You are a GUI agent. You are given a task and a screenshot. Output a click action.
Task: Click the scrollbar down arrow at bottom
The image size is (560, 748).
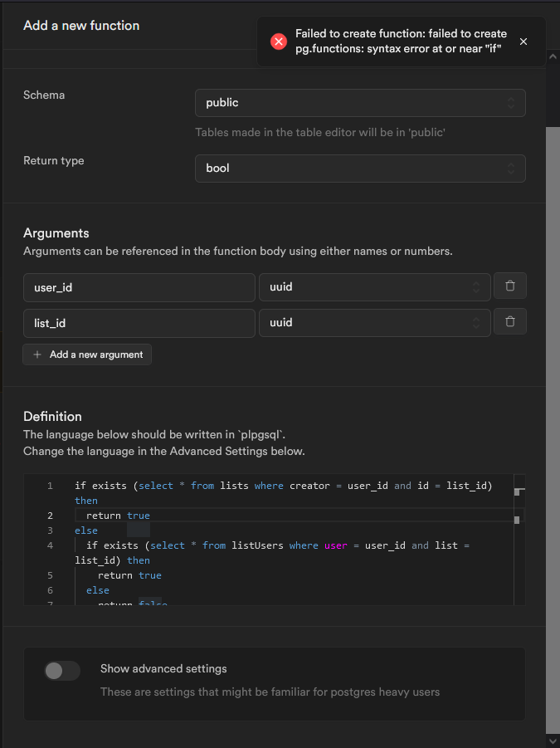[553, 741]
